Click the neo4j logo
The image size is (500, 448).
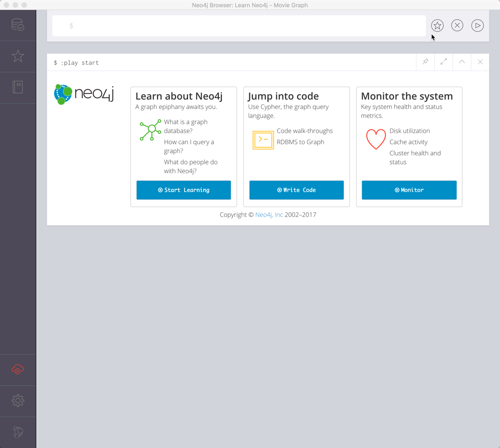point(84,94)
